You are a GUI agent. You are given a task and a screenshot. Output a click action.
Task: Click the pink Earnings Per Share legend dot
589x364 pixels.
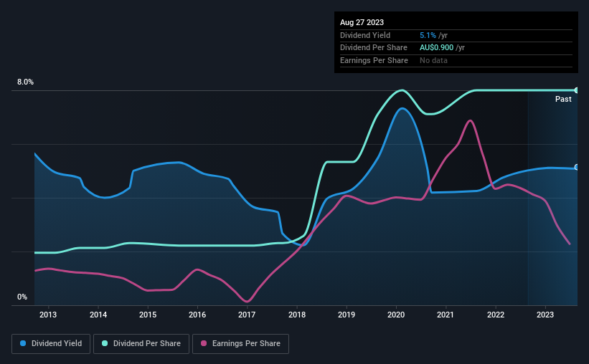click(204, 343)
